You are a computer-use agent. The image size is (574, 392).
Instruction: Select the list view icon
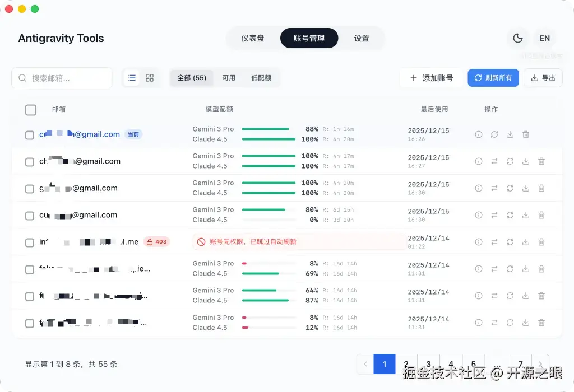[x=131, y=78]
